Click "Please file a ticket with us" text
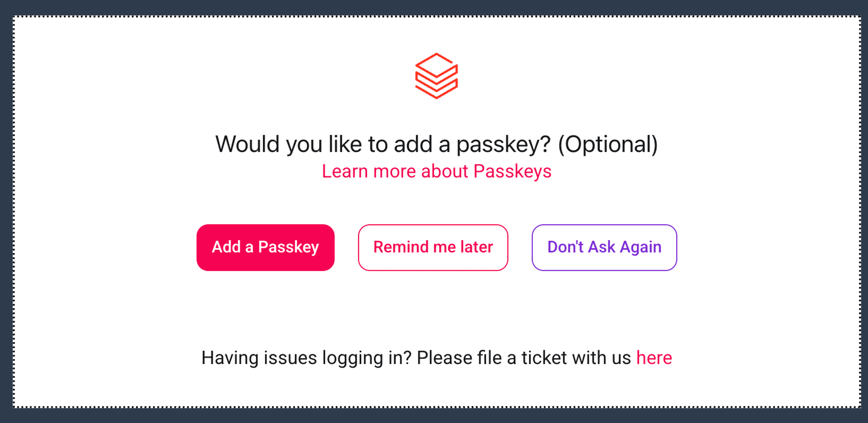 click(524, 358)
